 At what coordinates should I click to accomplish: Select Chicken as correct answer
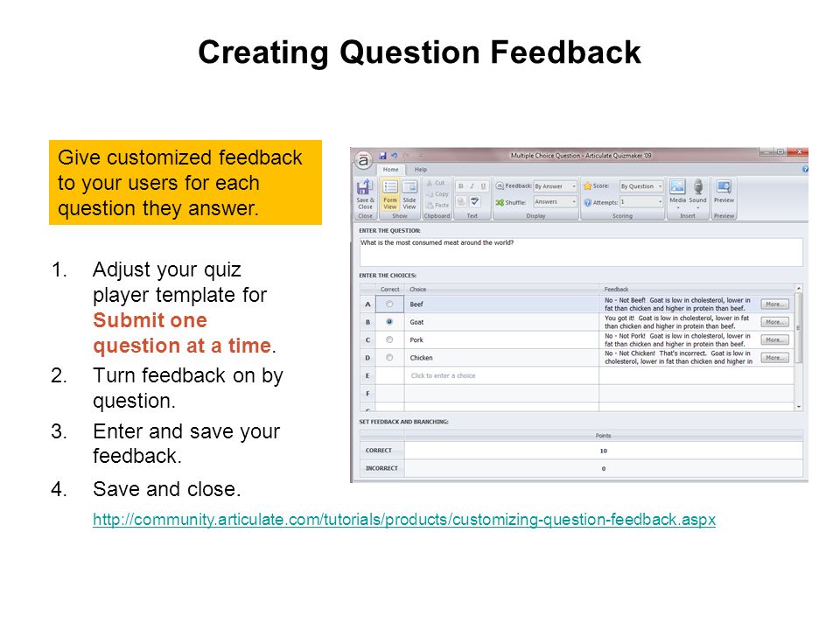[x=389, y=357]
